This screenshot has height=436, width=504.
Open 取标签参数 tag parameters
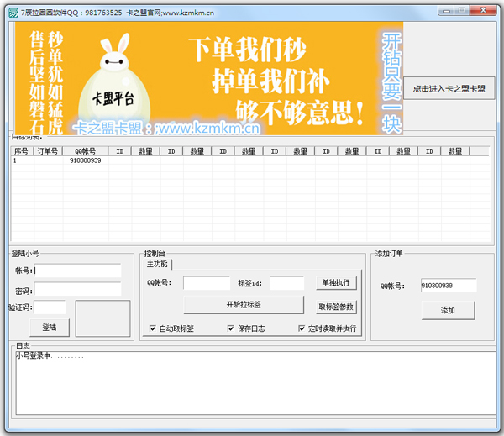337,307
